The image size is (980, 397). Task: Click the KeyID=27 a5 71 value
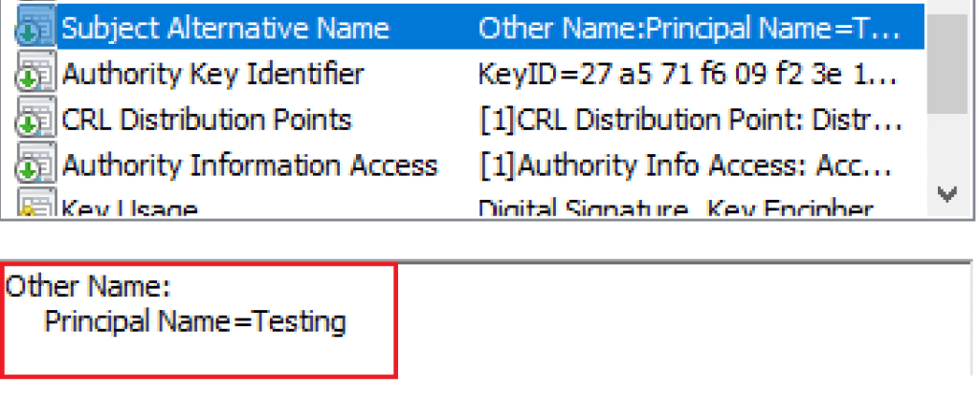pos(689,74)
